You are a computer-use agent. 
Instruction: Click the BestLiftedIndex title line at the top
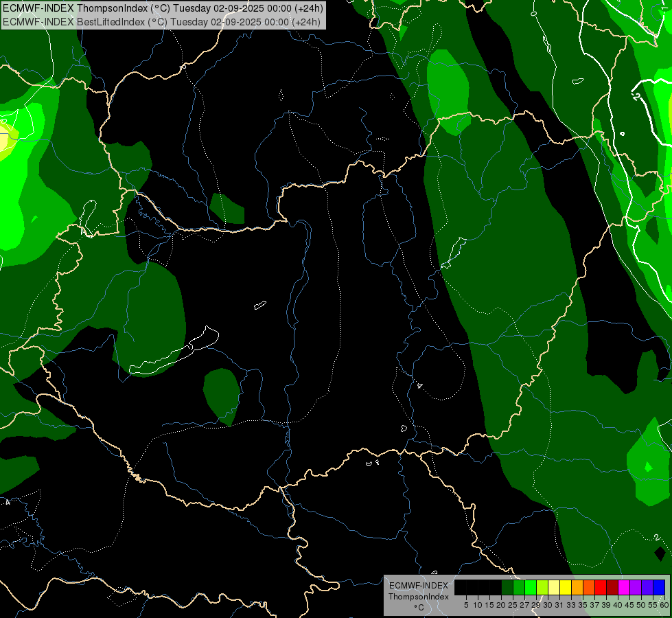(161, 22)
